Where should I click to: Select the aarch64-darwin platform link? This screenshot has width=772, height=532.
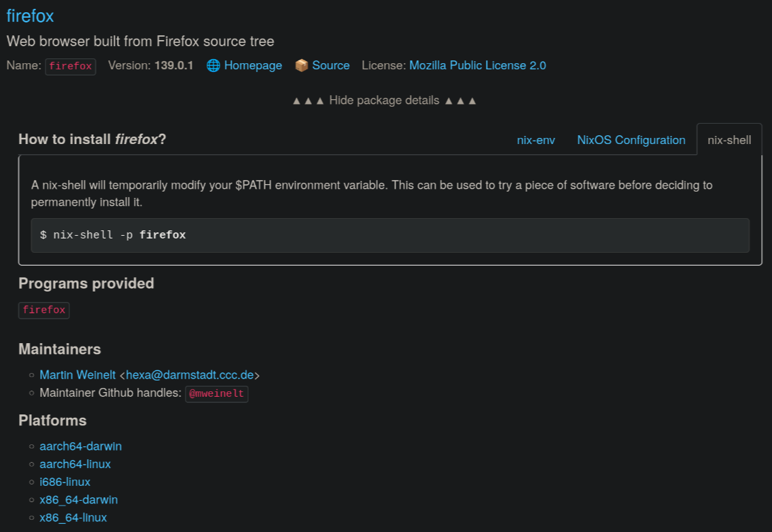[80, 446]
